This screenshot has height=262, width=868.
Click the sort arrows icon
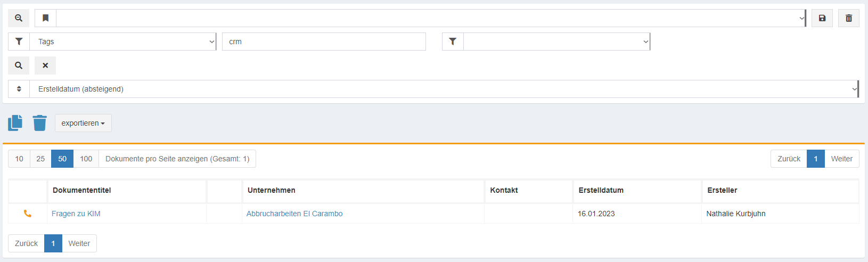(19, 89)
